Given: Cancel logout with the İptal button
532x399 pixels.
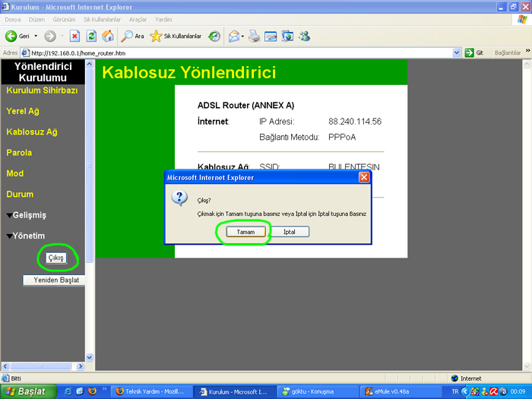Looking at the screenshot, I should coord(290,232).
